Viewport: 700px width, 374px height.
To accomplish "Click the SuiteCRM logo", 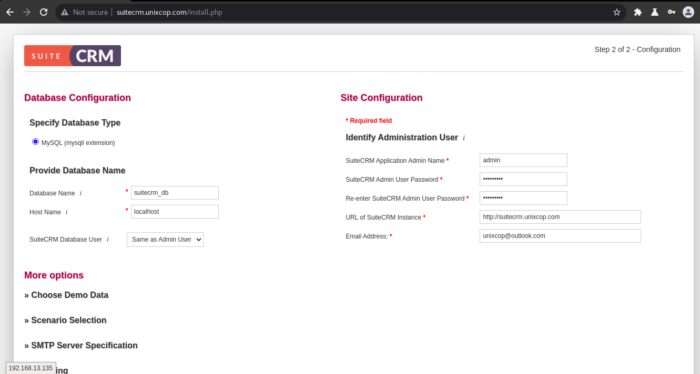I will (x=72, y=56).
